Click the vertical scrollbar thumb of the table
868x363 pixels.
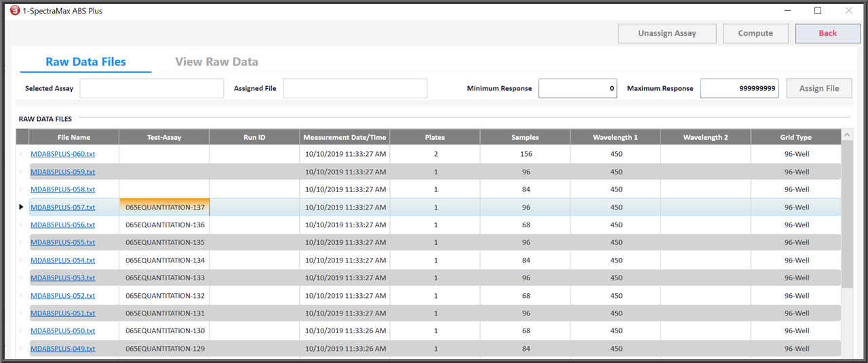(848, 214)
